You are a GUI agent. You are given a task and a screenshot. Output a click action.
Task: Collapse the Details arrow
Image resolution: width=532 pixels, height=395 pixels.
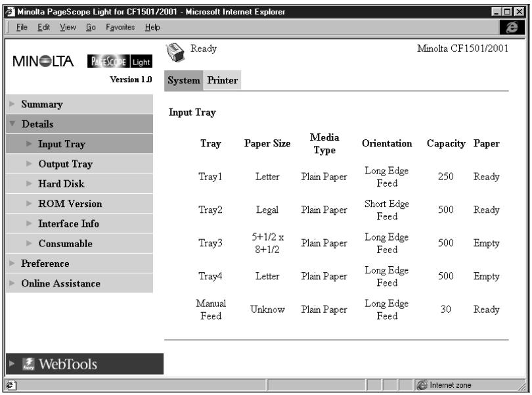tap(12, 124)
